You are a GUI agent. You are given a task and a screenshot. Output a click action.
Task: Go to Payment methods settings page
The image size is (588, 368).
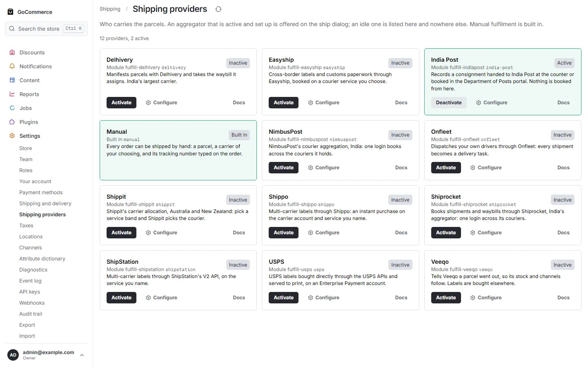[x=41, y=193]
